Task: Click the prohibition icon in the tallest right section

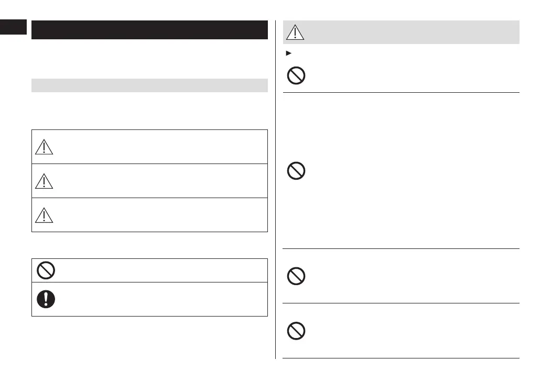Action: click(297, 171)
